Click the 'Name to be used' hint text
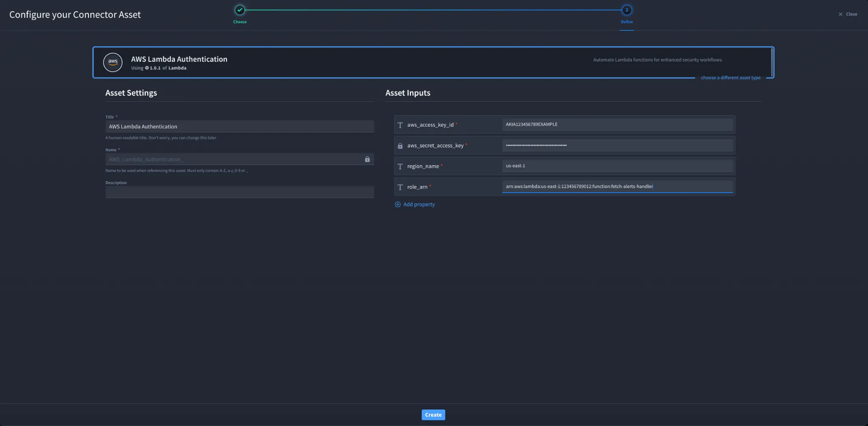Viewport: 868px width, 426px height. [x=177, y=171]
